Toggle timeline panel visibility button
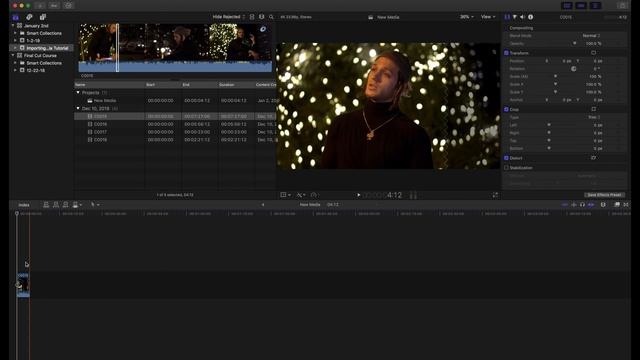The image size is (640, 360). pos(581,6)
